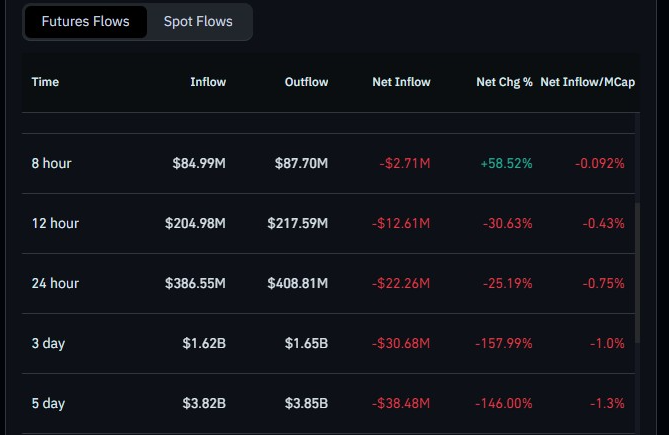Click the $3.82B inflow value

pyautogui.click(x=204, y=404)
